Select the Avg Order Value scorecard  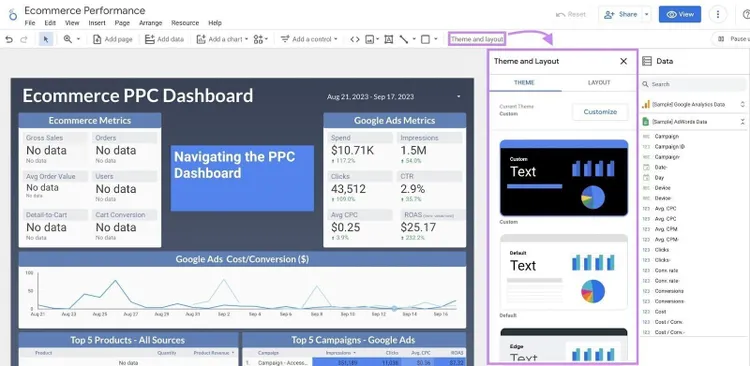pyautogui.click(x=55, y=187)
